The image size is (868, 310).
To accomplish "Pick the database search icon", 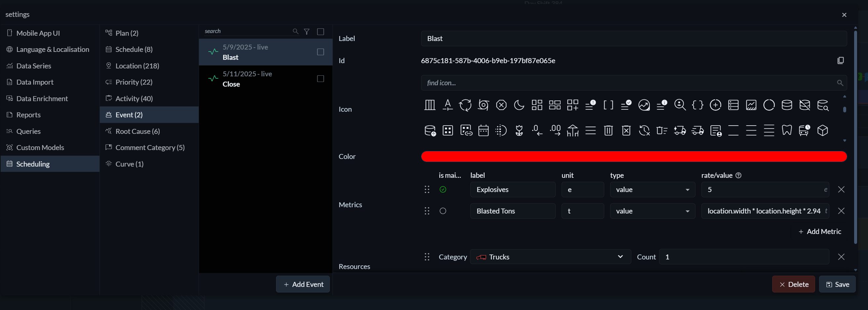I will [822, 105].
